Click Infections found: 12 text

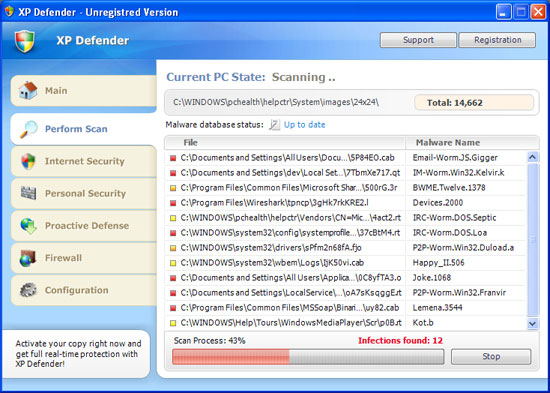[400, 341]
